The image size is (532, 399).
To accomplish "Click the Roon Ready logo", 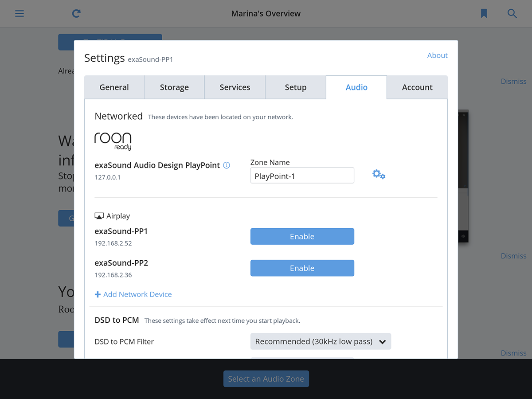I will coord(113,141).
